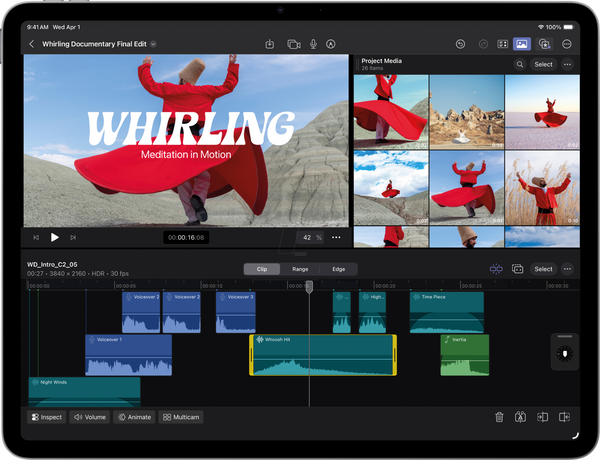Click the Project Media heading
The image size is (600, 460).
pyautogui.click(x=382, y=61)
